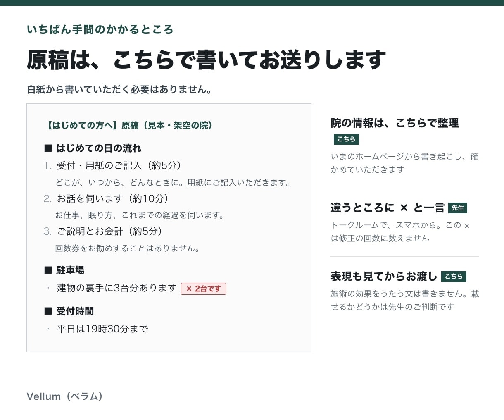Click the heading 院の情報は、こちらで整理
This screenshot has height=420, width=504.
[395, 123]
